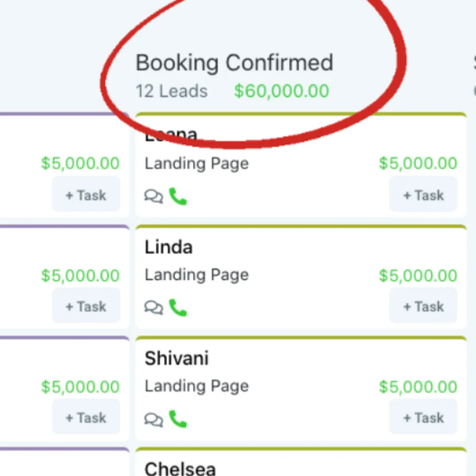This screenshot has height=476, width=476.
Task: Click the green phone icon for Linda
Action: pos(178,308)
